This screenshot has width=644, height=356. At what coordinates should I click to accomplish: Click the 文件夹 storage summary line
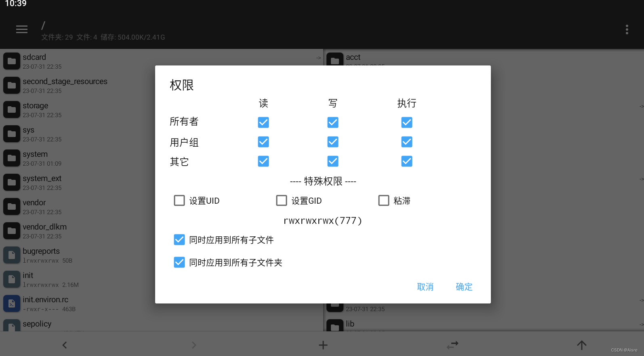103,37
